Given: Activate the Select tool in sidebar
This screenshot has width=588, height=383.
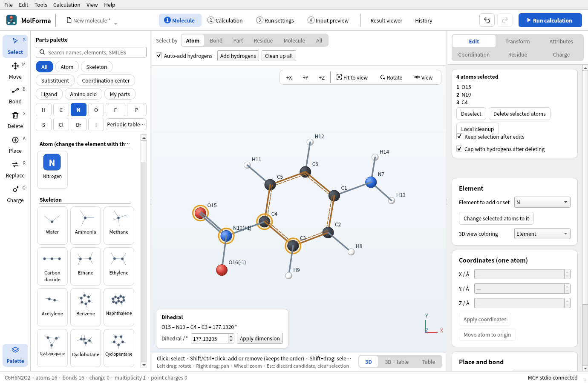Looking at the screenshot, I should [x=15, y=46].
